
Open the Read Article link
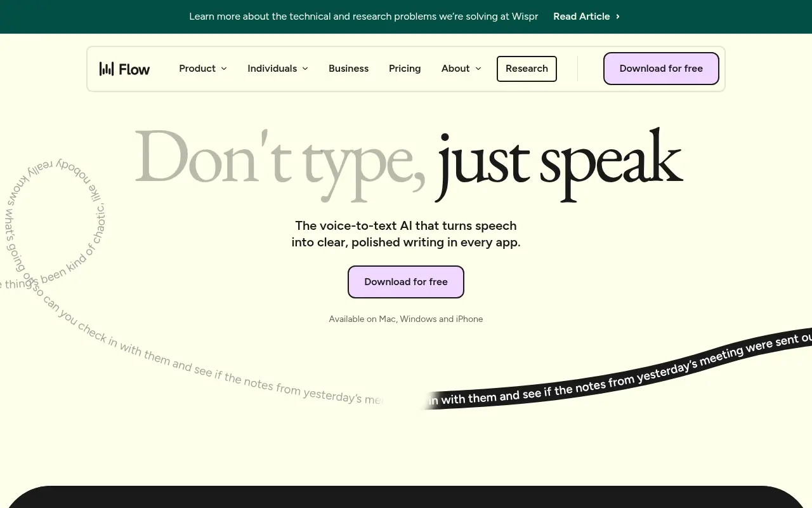click(582, 17)
